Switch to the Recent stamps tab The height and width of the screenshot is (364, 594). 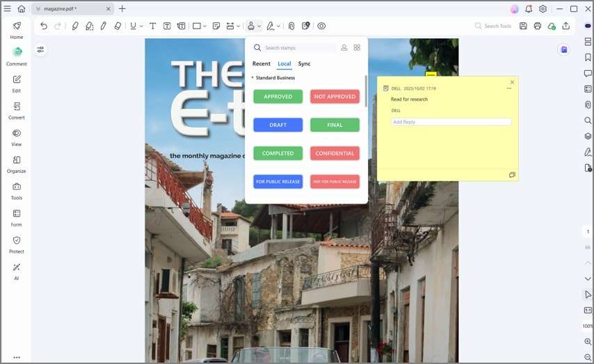(262, 64)
